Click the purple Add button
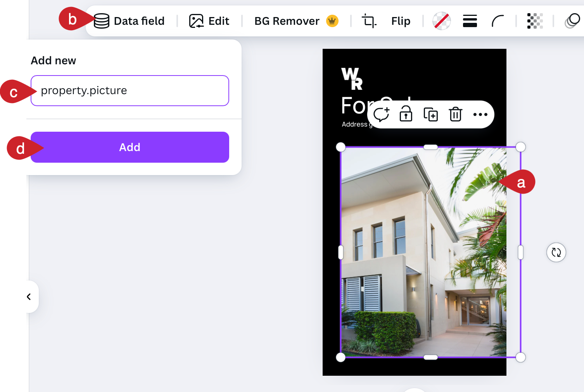The image size is (584, 392). (130, 147)
